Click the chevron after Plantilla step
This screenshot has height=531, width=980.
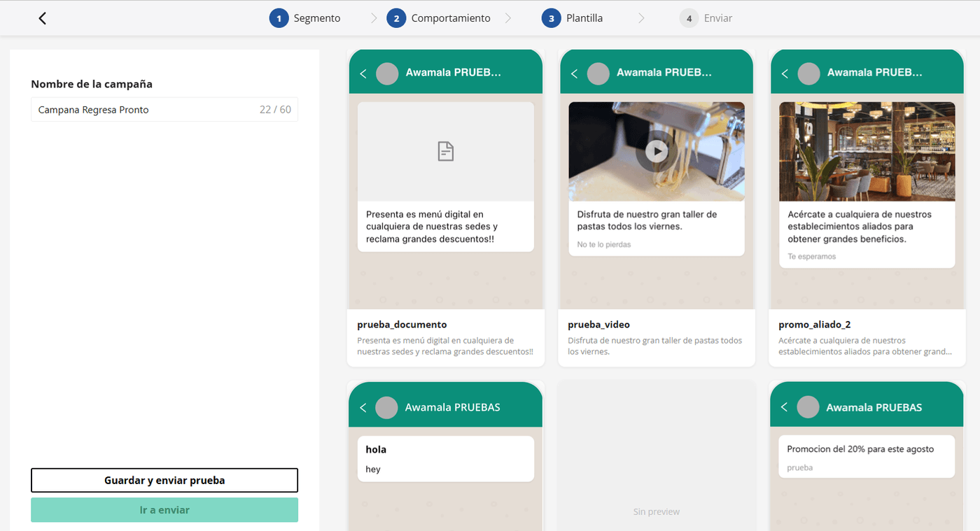pyautogui.click(x=641, y=19)
